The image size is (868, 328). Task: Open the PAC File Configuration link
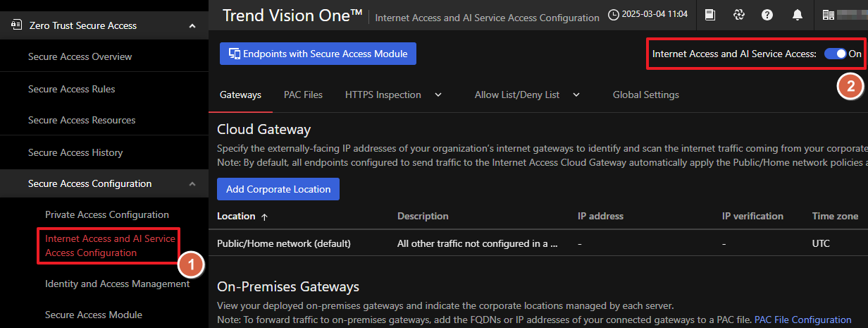click(802, 320)
